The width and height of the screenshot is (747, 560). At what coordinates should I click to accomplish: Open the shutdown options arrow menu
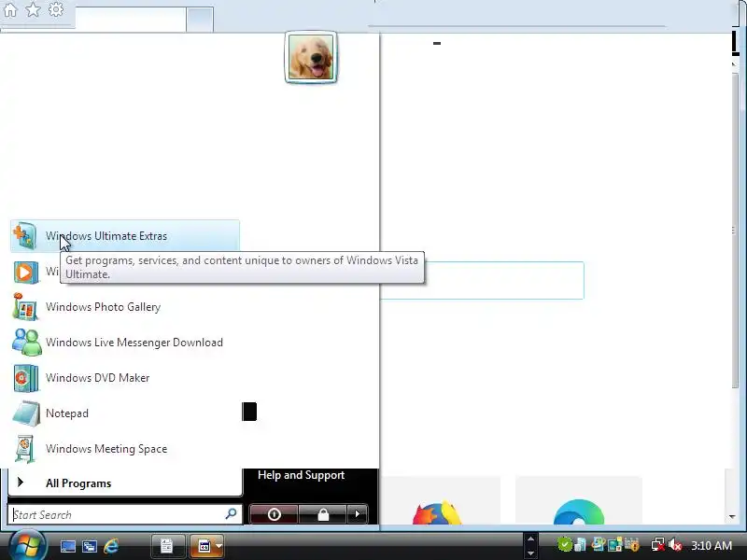(x=358, y=514)
